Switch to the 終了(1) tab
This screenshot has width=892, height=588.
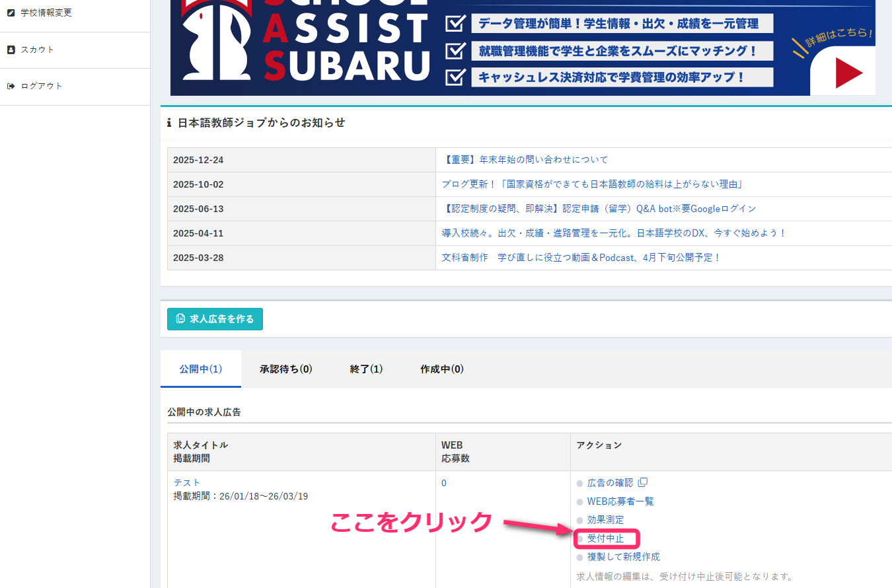pyautogui.click(x=366, y=369)
